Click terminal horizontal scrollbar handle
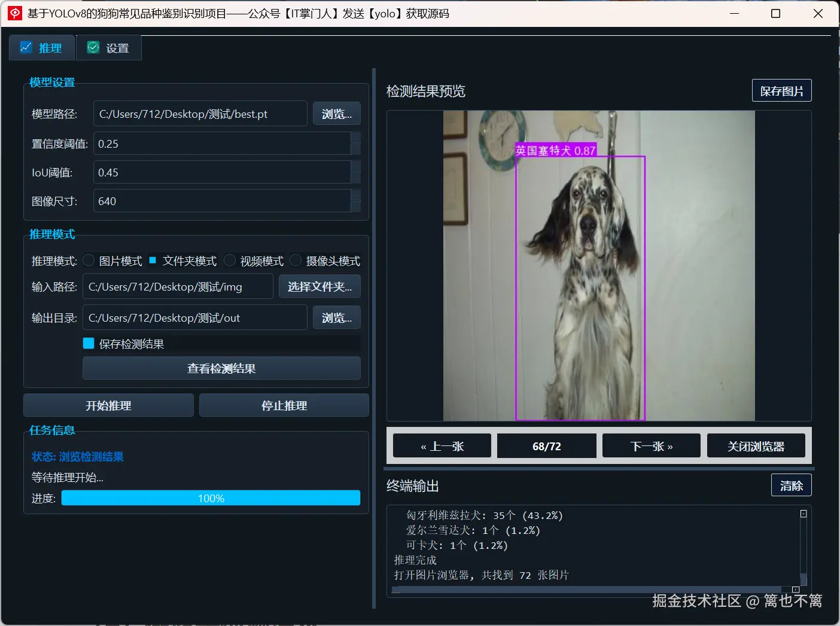 590,590
